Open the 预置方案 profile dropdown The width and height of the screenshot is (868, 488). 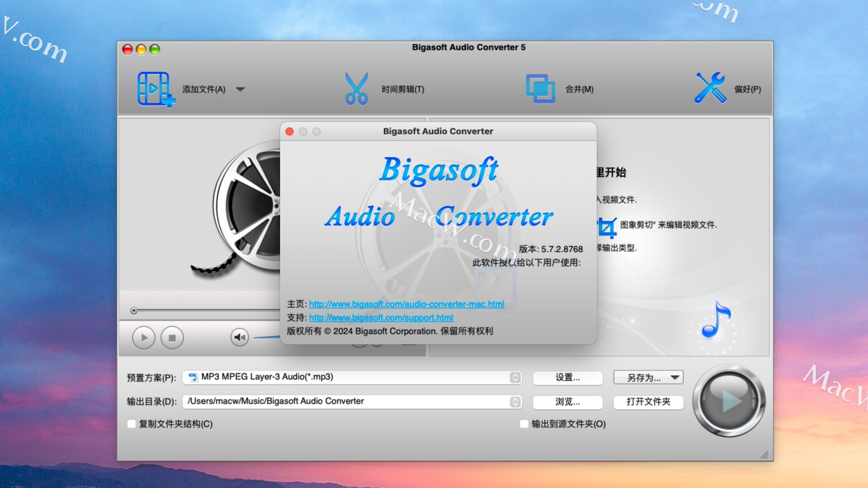(352, 377)
